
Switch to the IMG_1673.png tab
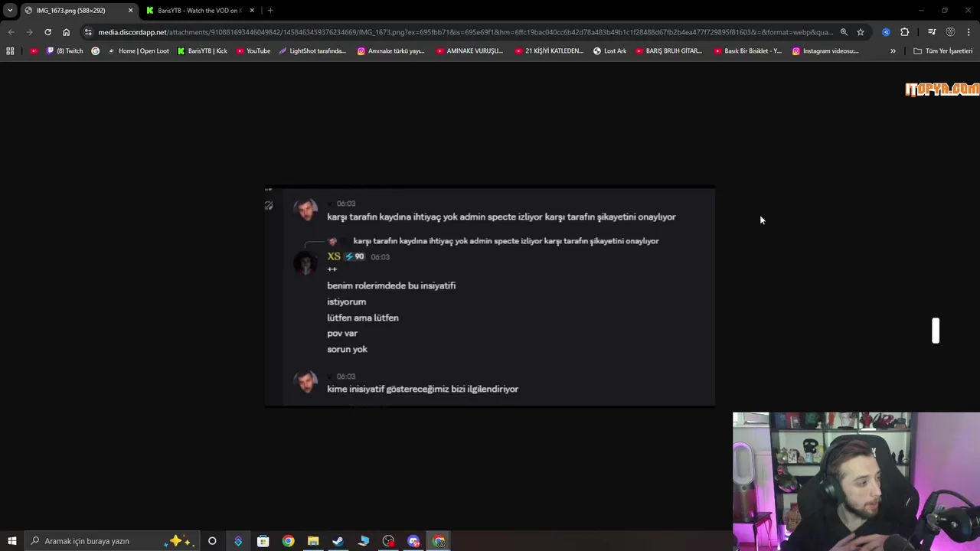coord(70,10)
